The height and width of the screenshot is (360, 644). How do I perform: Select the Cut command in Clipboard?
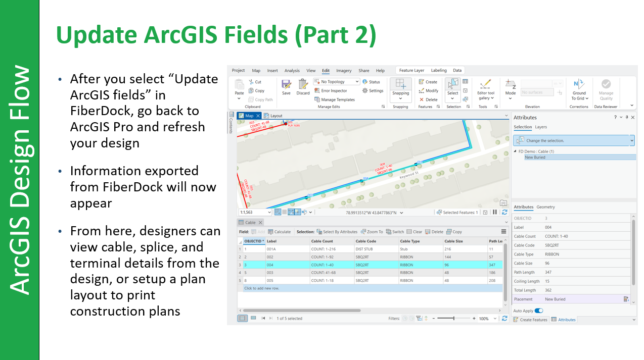point(255,81)
